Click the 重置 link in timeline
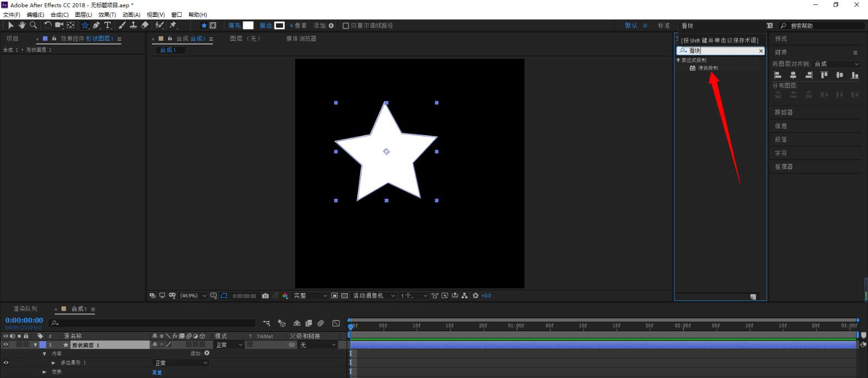This screenshot has width=868, height=378. click(x=157, y=373)
